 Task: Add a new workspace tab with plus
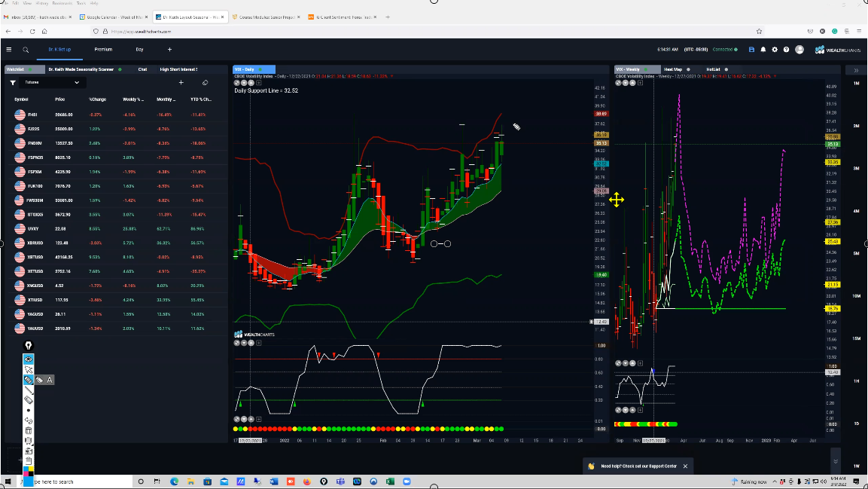[169, 49]
